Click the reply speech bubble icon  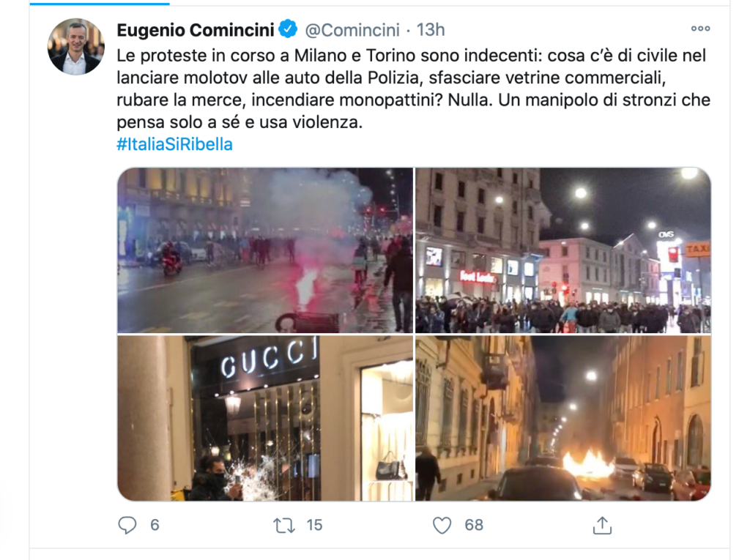(x=127, y=525)
